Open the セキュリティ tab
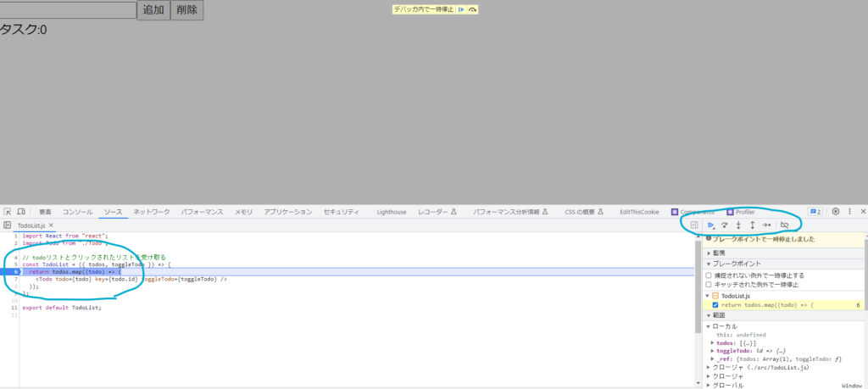This screenshot has height=389, width=868. pos(342,212)
